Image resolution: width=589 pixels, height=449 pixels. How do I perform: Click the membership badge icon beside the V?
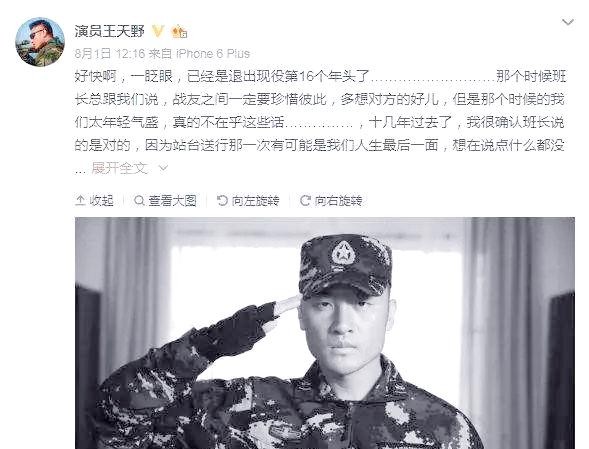click(179, 32)
